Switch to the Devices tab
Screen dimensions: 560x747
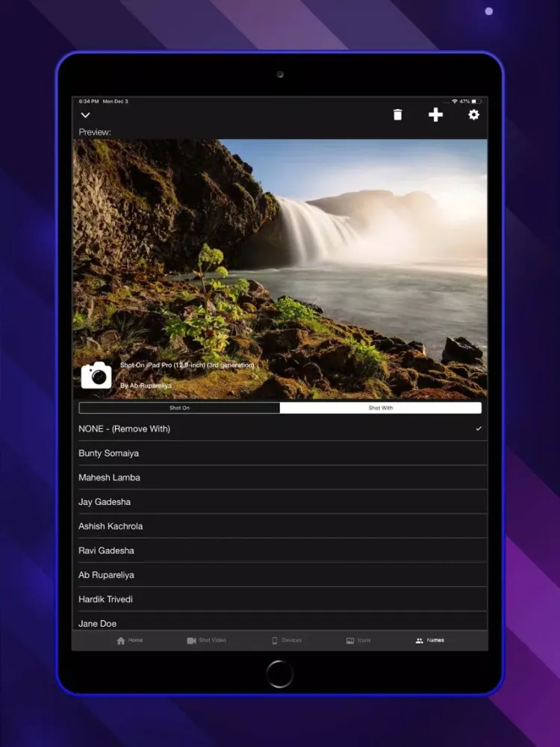[287, 640]
